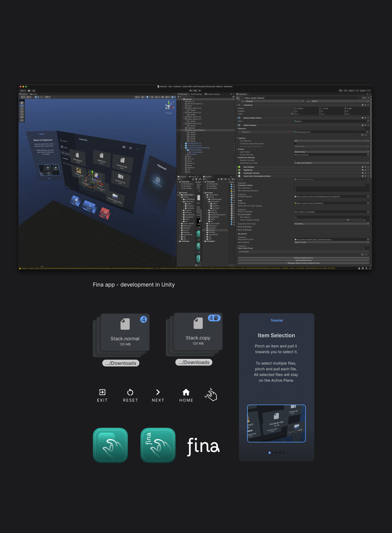Toggle Grabbable (Script) enabled checkbox
This screenshot has height=533, width=392.
[x=242, y=173]
